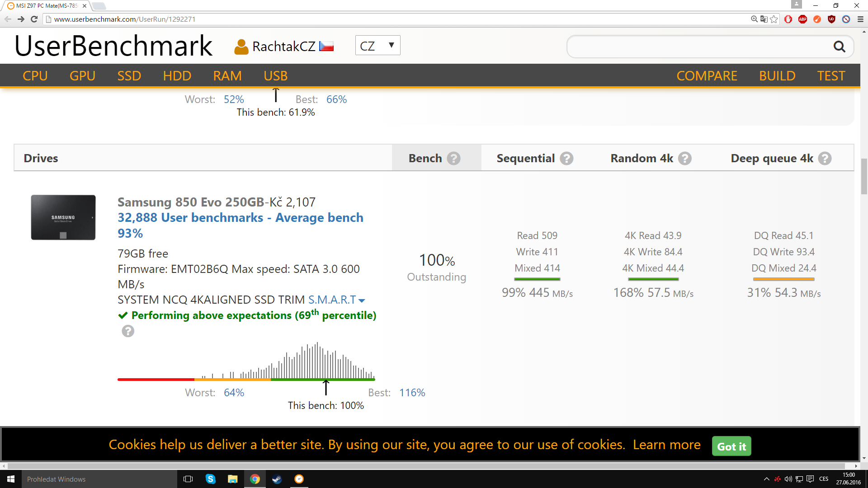Click the search magnifier icon

tap(839, 47)
